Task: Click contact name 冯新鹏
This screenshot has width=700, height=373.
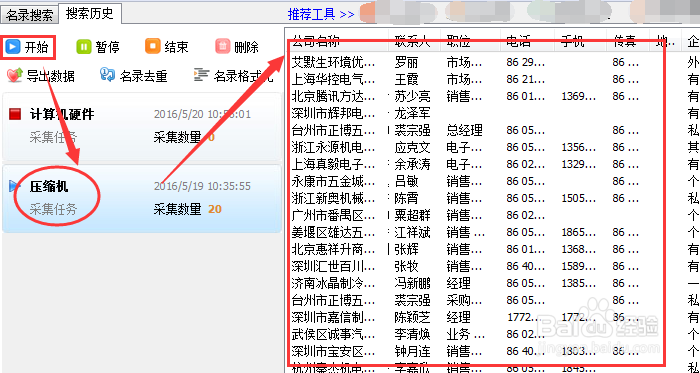Action: coord(412,283)
